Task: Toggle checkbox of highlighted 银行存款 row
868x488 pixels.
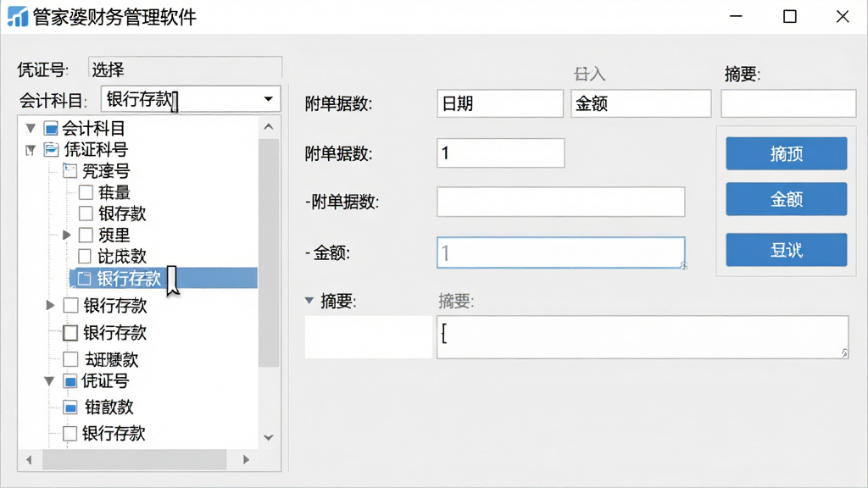Action: pyautogui.click(x=84, y=278)
